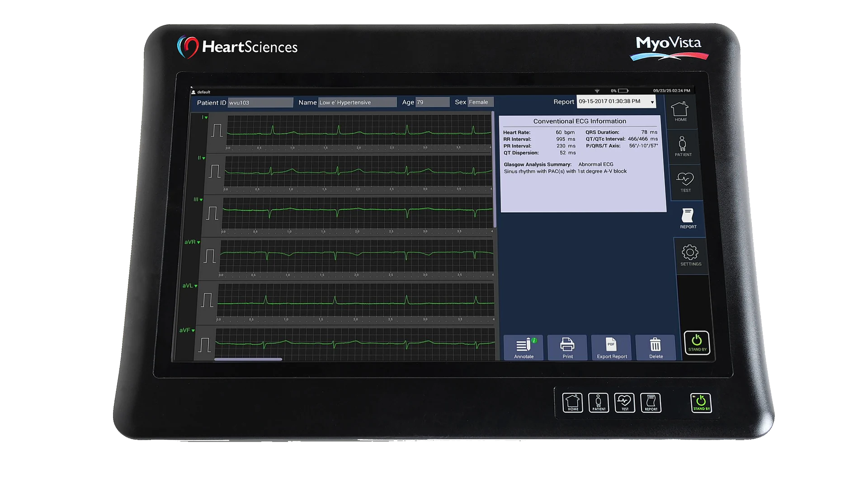Click Export Report PDF button
Screen dimensions: 868x488
[x=611, y=348]
